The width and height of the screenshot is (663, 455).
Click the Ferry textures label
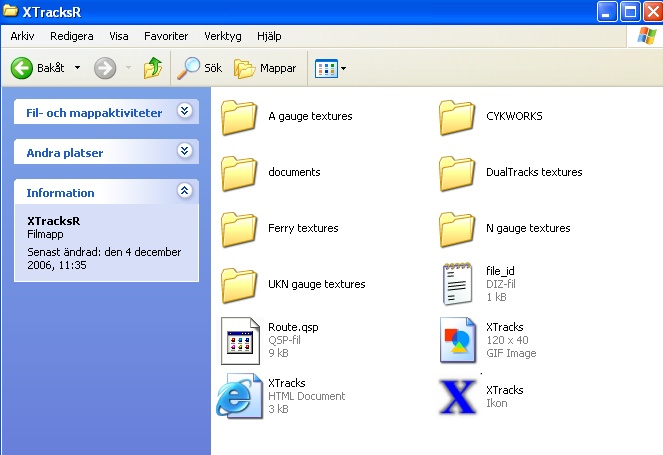pos(303,228)
